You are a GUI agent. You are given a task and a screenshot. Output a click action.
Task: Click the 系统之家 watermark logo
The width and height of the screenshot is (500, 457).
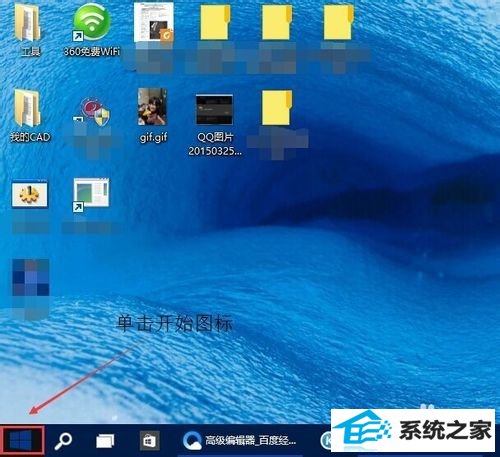413,431
